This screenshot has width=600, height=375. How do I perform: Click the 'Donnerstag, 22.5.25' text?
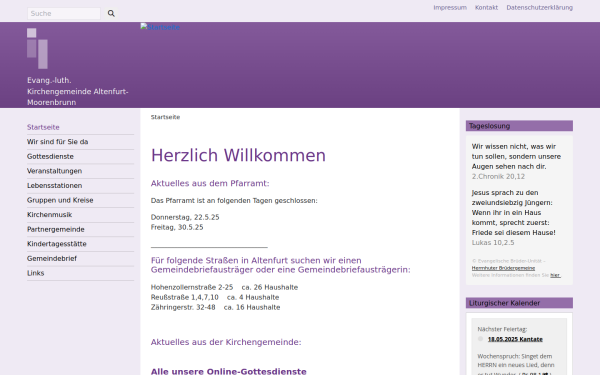(185, 217)
